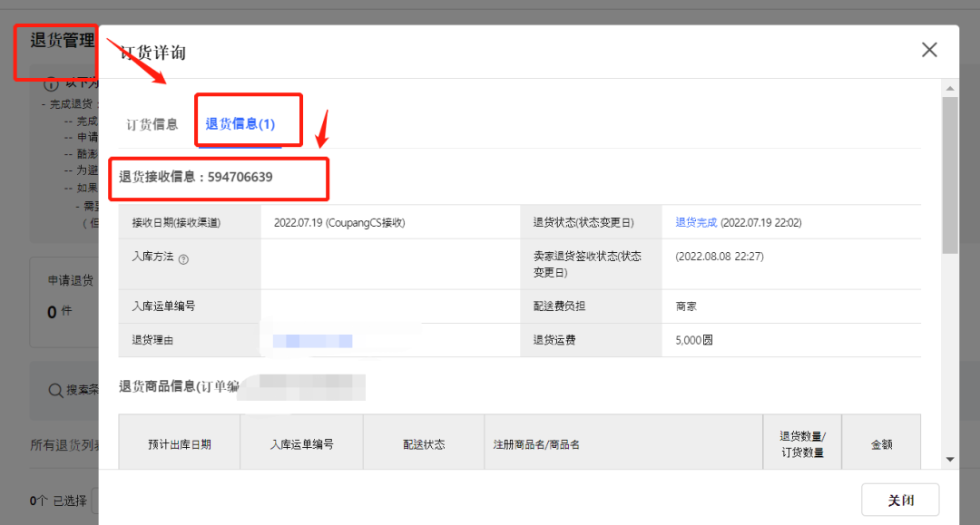Image resolution: width=980 pixels, height=525 pixels.
Task: Click the 接收日期(接收渠道) label cell
Action: point(190,222)
